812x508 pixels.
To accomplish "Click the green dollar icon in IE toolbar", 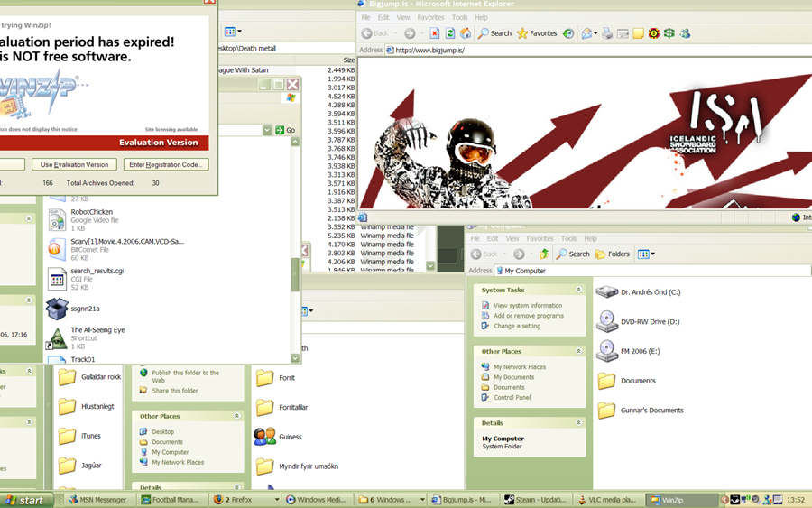I will pyautogui.click(x=669, y=33).
